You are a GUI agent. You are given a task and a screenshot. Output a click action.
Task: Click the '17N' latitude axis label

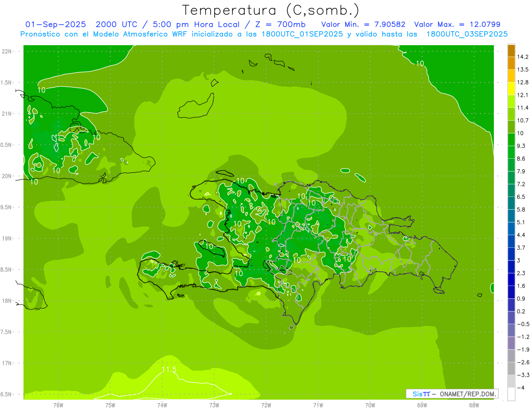click(7, 363)
